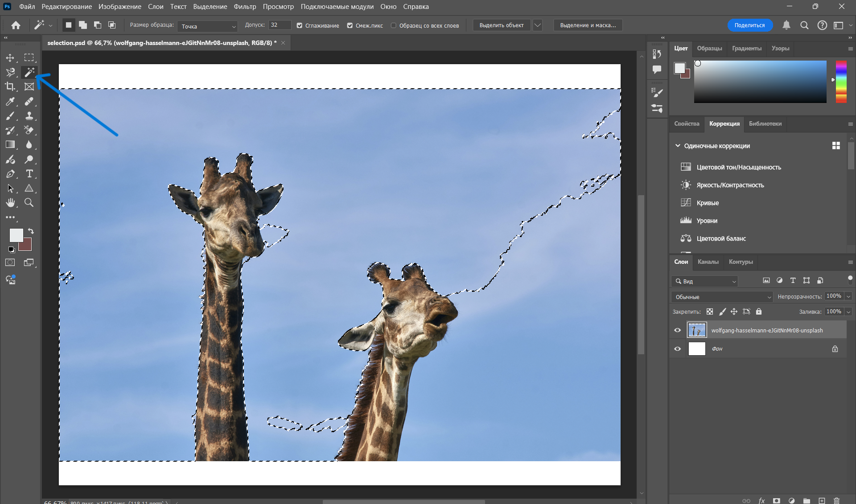This screenshot has width=856, height=504.
Task: Open the Обычные blend mode dropdown
Action: tap(722, 297)
